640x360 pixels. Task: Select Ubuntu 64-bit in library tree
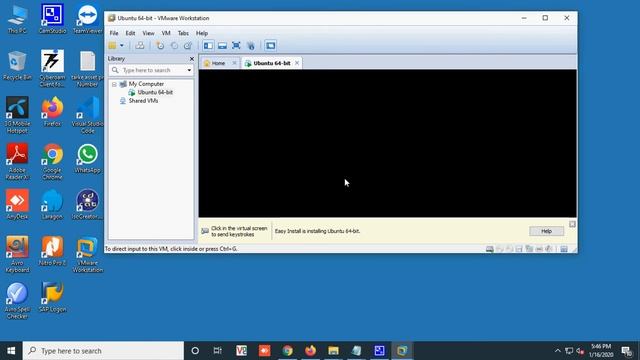point(155,92)
